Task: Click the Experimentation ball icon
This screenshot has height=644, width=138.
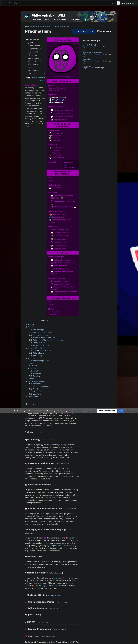Action: (52, 239)
